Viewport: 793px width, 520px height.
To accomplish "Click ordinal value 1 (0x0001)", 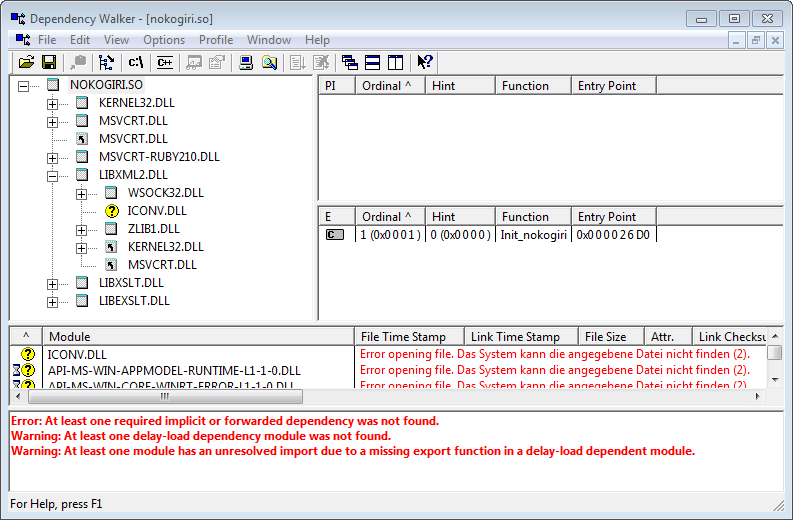I will click(390, 235).
